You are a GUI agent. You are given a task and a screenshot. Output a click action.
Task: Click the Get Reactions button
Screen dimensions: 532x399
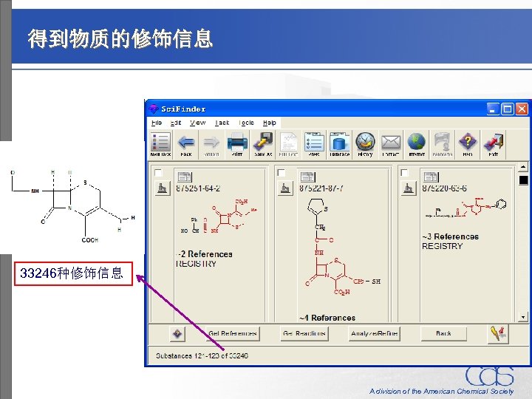304,333
